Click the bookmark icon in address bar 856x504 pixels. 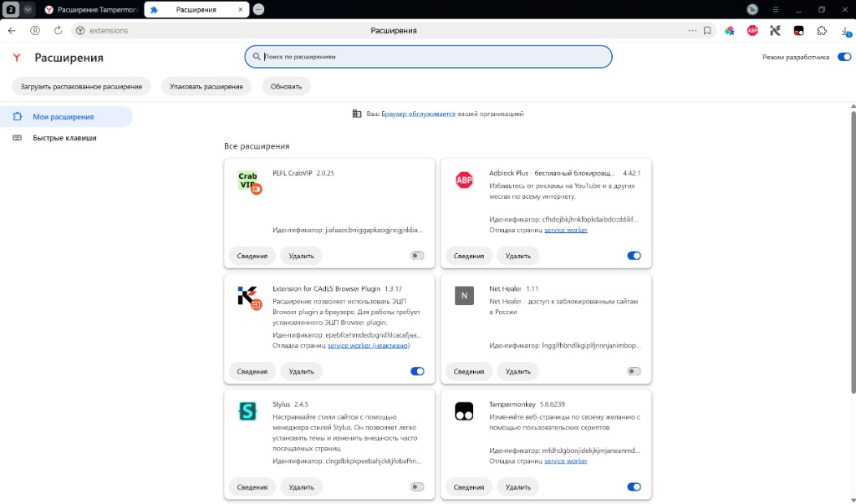(707, 31)
